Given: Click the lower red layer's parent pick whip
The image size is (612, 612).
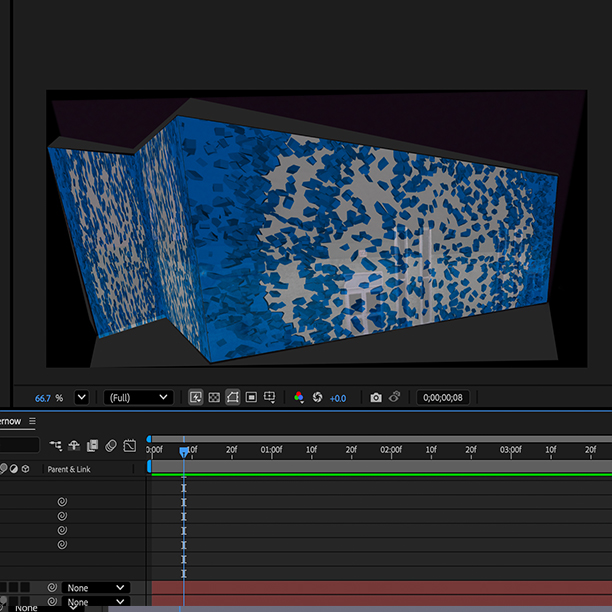Looking at the screenshot, I should [x=52, y=601].
